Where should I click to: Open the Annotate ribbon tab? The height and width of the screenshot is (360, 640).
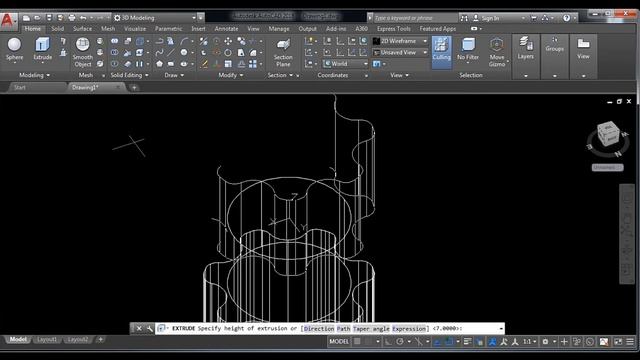pyautogui.click(x=226, y=29)
